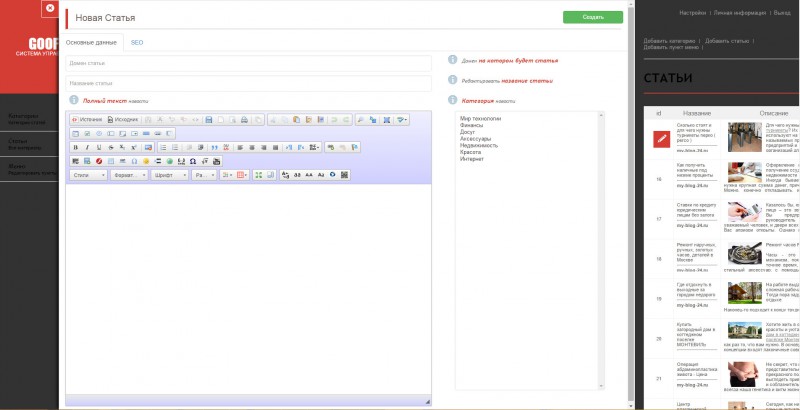The width and height of the screenshot is (800, 410).
Task: Insert an anchor with flag icon
Action: point(355,147)
